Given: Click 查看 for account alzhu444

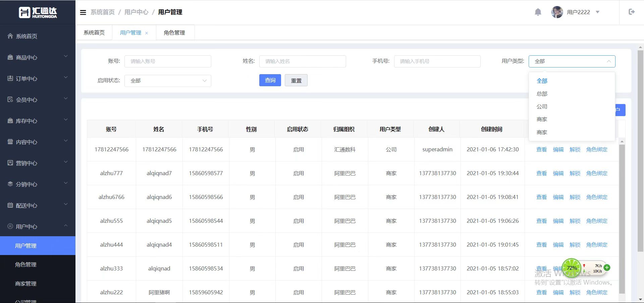Looking at the screenshot, I should pos(541,245).
